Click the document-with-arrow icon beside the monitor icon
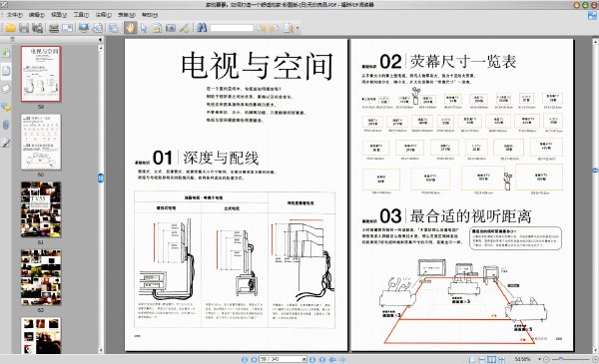Screen dimensions: 599x364 pos(98,28)
